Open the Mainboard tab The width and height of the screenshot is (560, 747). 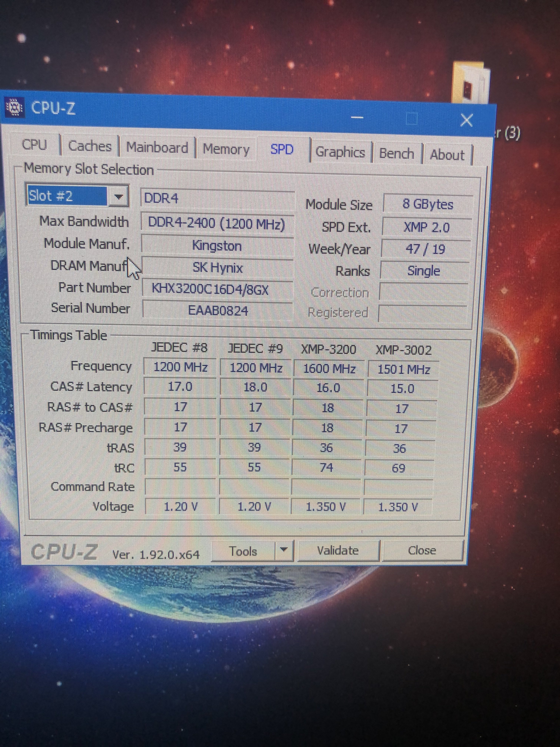pos(157,148)
